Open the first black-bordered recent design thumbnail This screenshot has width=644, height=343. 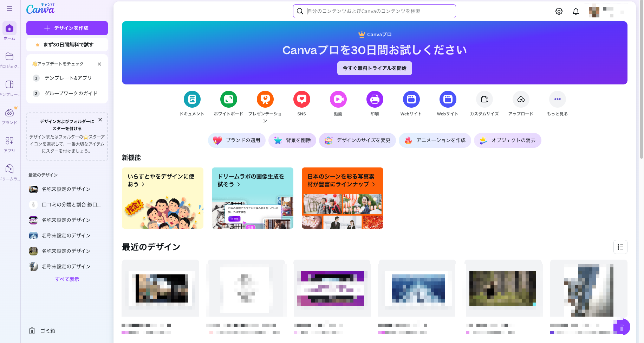tap(160, 288)
